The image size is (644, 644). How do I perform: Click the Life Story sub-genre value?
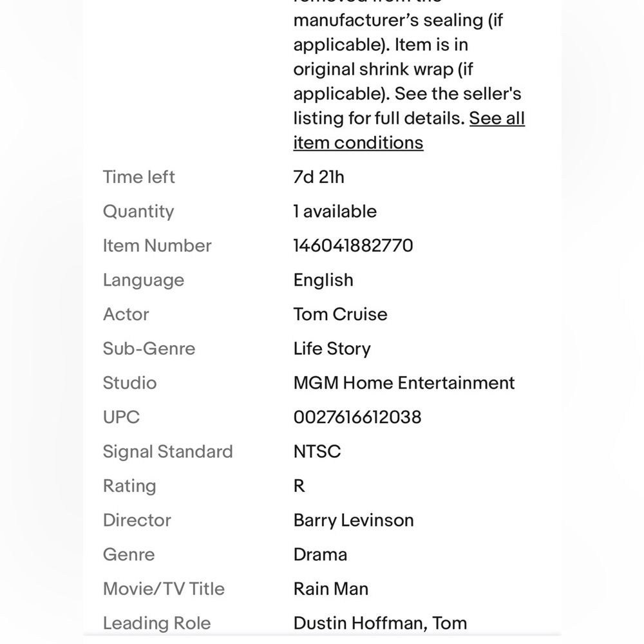332,348
